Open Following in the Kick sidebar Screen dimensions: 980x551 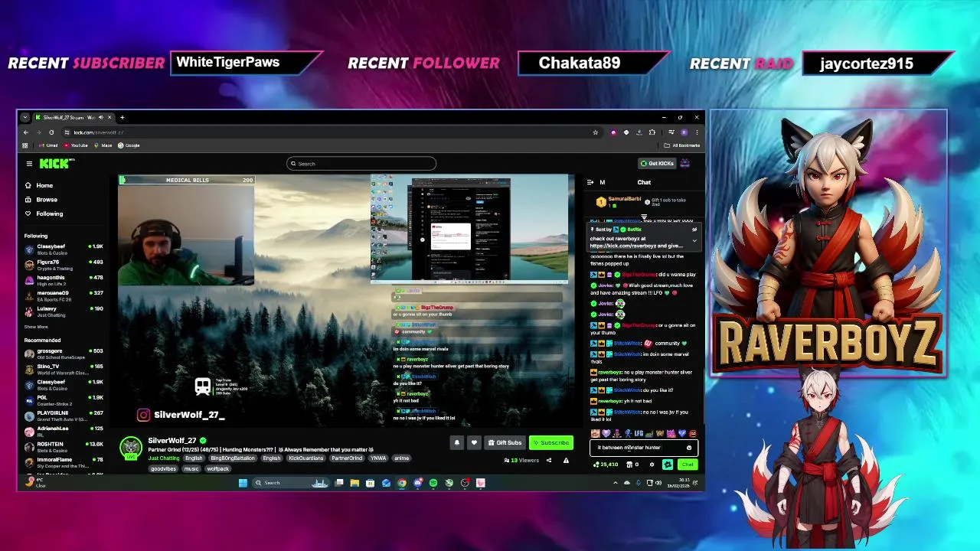[44, 214]
